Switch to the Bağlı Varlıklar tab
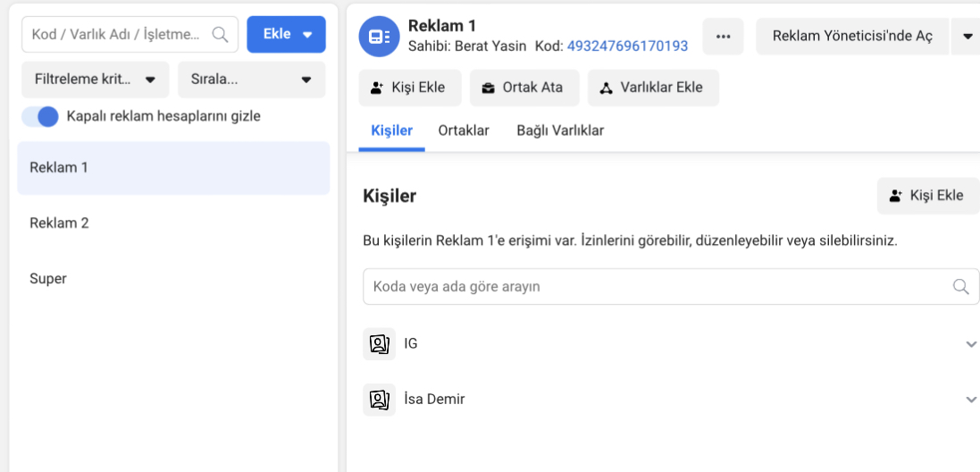This screenshot has width=980, height=472. 560,131
